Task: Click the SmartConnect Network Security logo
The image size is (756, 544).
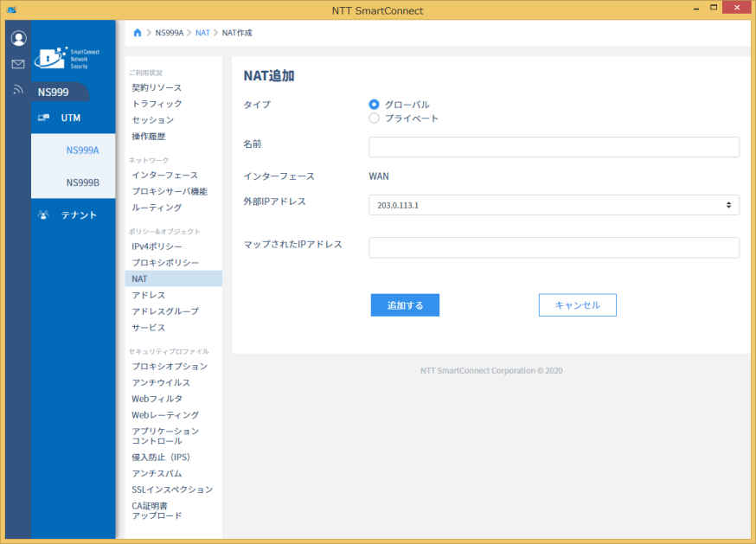Action: pos(67,58)
